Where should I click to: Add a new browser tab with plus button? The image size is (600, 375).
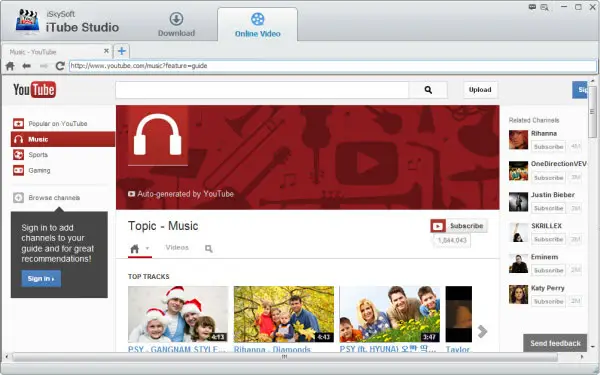point(122,51)
